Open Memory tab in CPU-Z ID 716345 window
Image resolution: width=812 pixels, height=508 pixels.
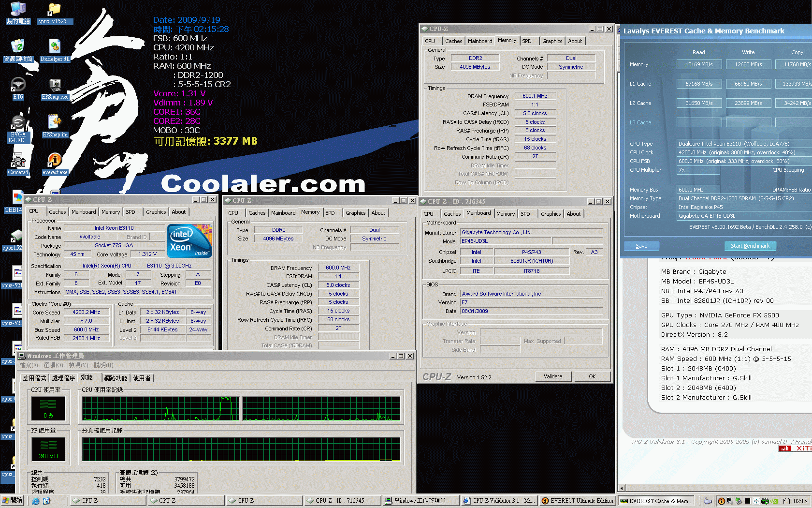point(506,214)
